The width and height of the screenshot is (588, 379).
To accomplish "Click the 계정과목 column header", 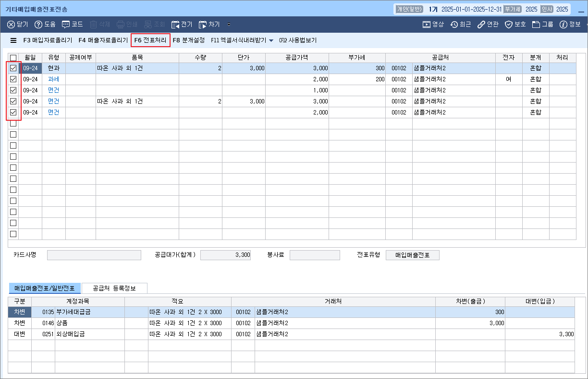I will 77,301.
